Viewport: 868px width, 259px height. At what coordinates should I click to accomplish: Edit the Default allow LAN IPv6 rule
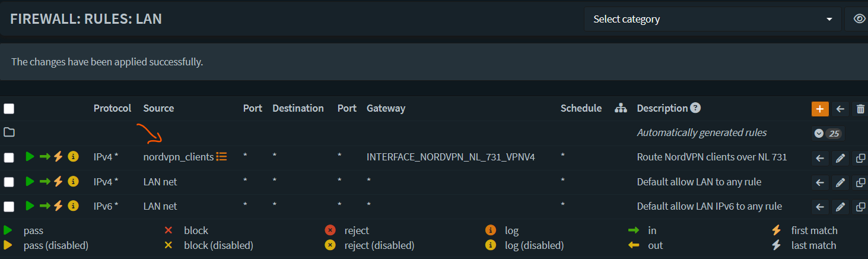(840, 207)
